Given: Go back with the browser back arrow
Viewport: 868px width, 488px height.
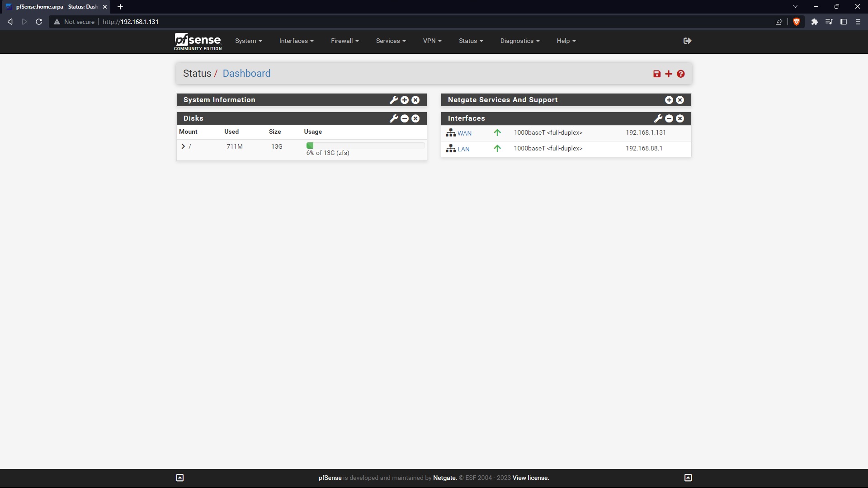Looking at the screenshot, I should tap(10, 22).
